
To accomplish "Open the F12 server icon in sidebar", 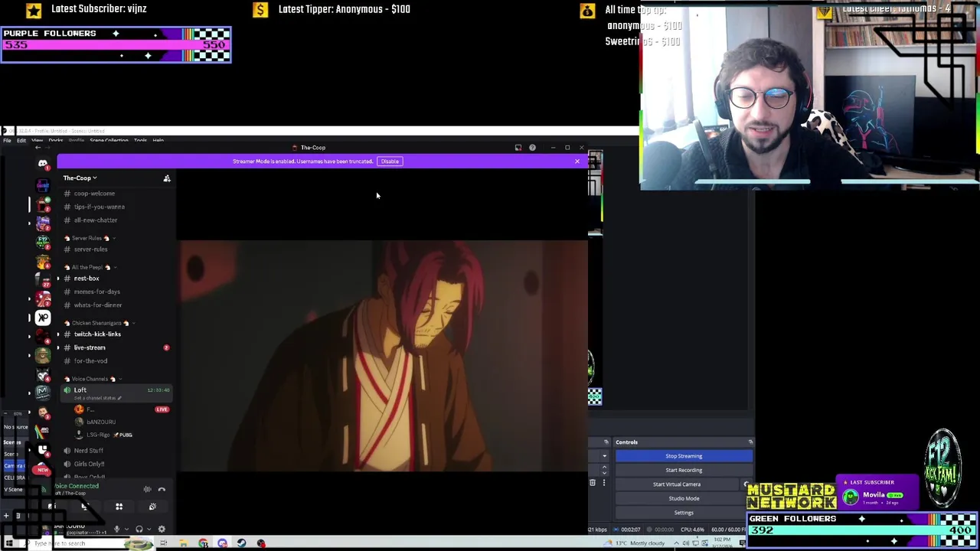I will point(43,243).
